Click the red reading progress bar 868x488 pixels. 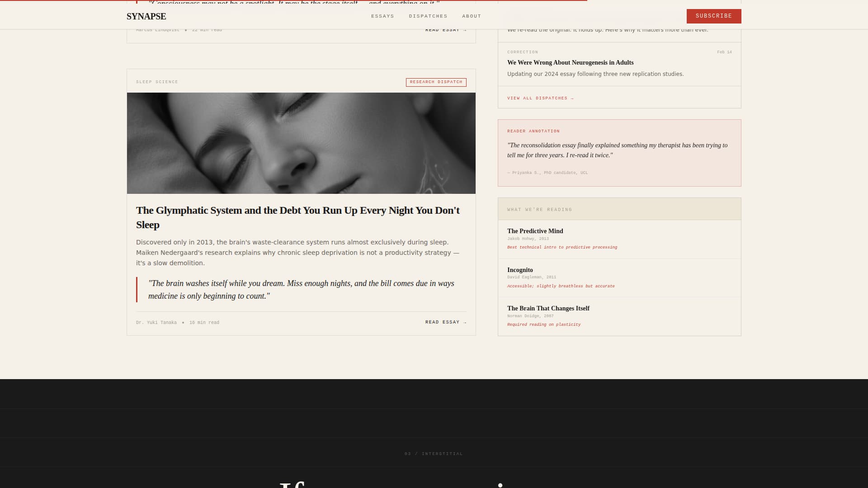pos(293,0)
